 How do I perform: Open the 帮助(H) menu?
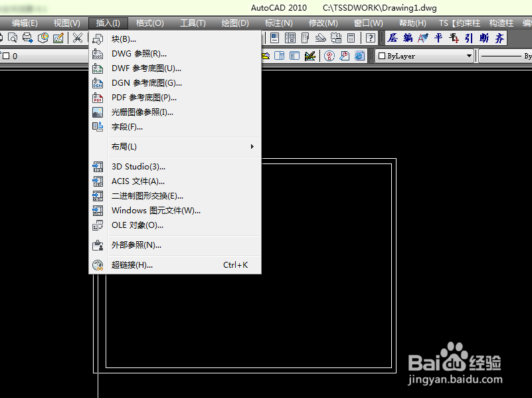pos(412,23)
